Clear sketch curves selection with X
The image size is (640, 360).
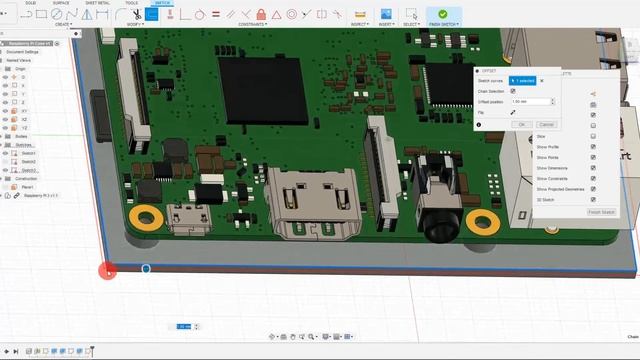click(x=542, y=81)
